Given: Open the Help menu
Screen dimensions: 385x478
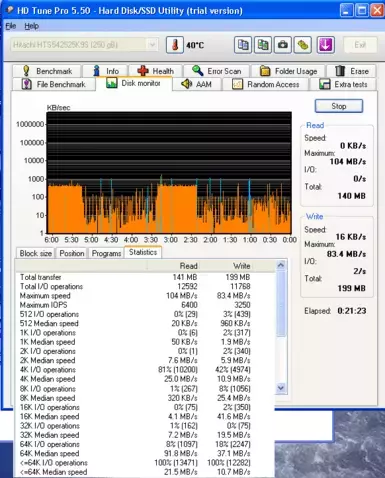Looking at the screenshot, I should coord(31,26).
